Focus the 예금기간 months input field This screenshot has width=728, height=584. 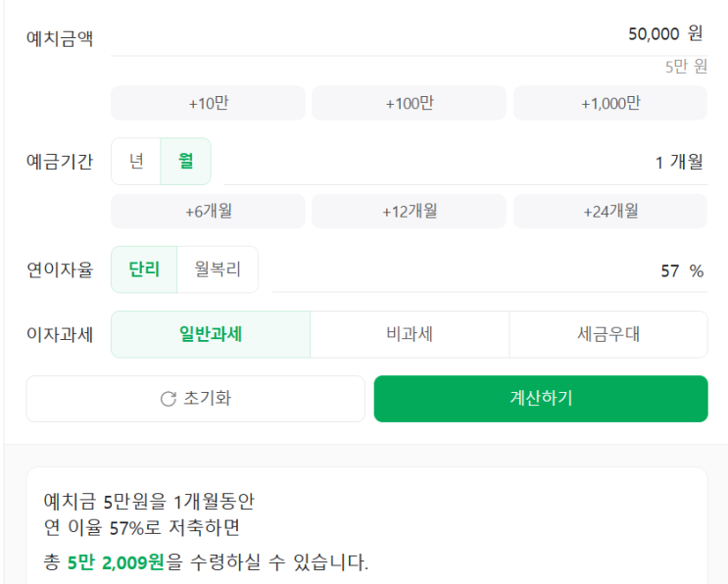[464, 163]
